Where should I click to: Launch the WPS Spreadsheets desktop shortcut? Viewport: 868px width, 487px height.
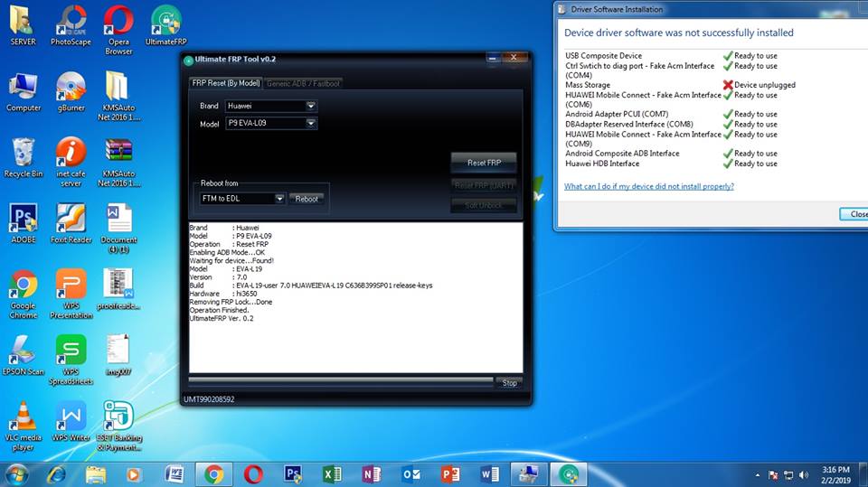coord(71,361)
